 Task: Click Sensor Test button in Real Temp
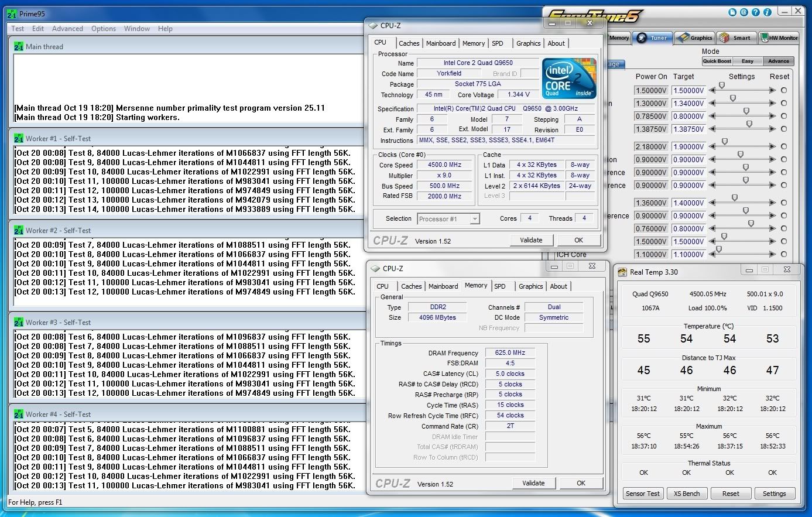[643, 494]
